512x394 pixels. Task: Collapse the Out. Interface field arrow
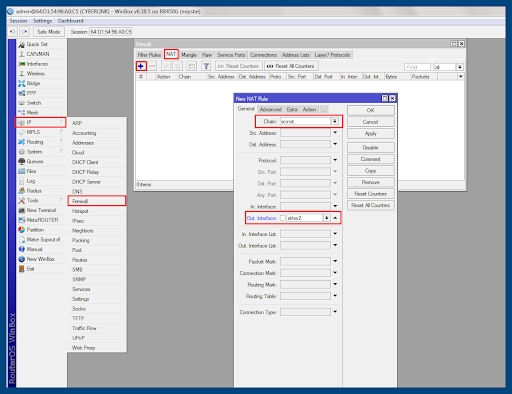point(335,218)
